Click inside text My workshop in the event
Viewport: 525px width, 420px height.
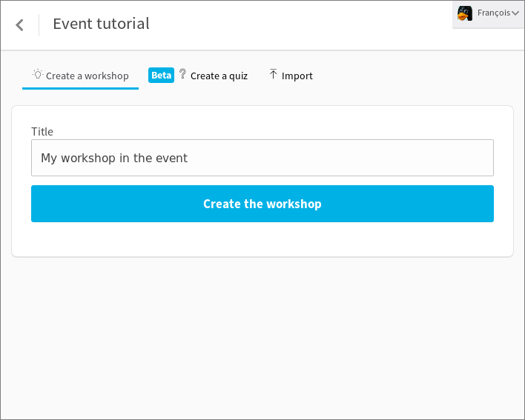[114, 158]
